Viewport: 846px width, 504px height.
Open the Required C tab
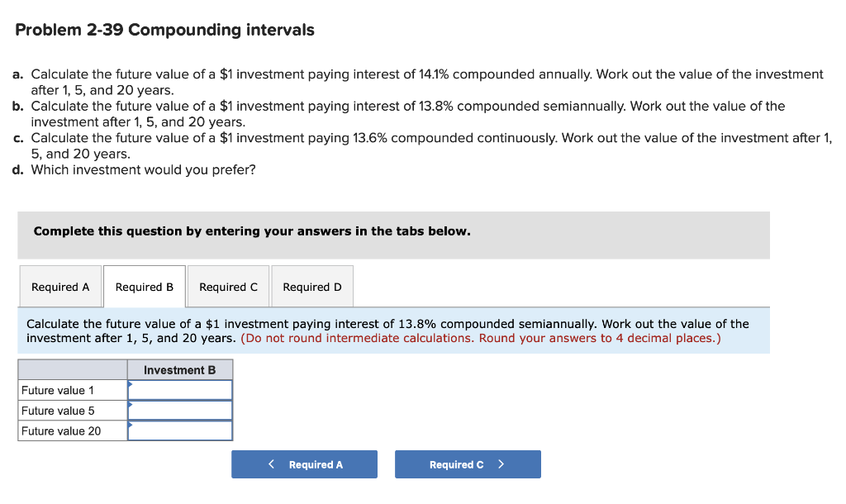[228, 286]
